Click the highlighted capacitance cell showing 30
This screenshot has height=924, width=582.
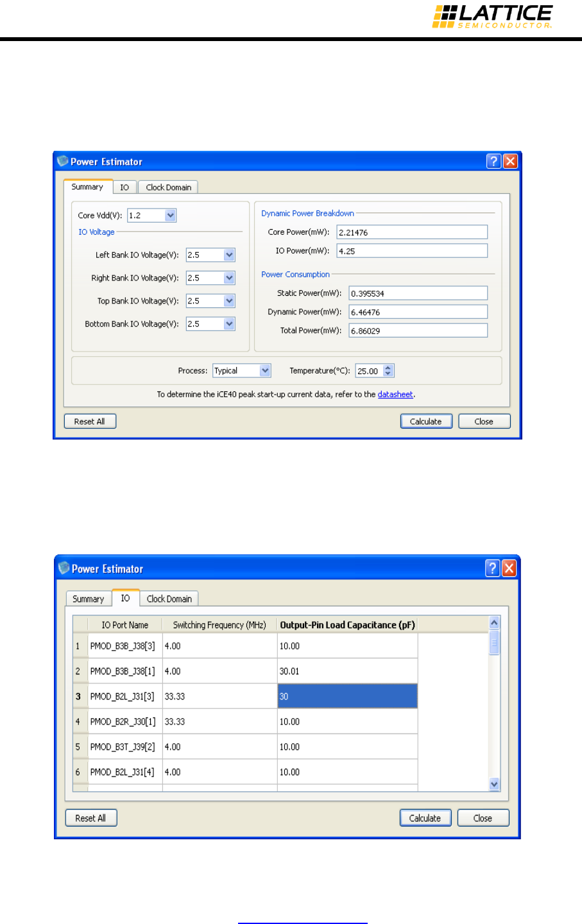pos(348,696)
